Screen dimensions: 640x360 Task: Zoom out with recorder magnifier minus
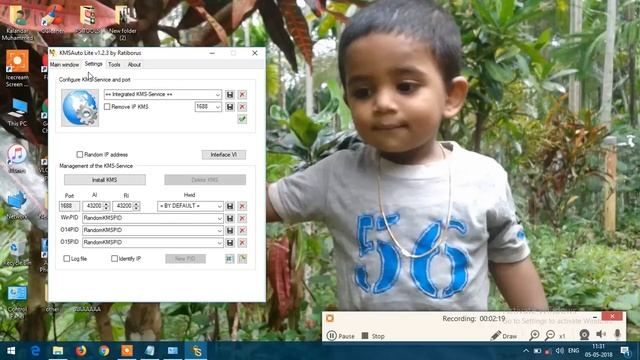tap(550, 336)
